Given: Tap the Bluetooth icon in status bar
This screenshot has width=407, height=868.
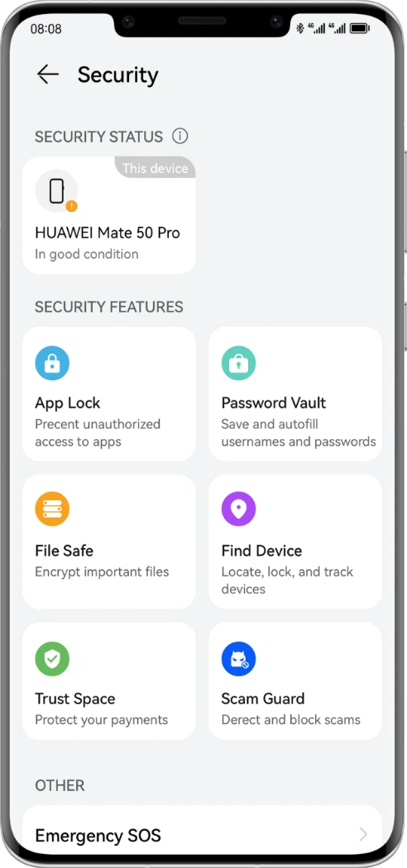Looking at the screenshot, I should (x=300, y=28).
